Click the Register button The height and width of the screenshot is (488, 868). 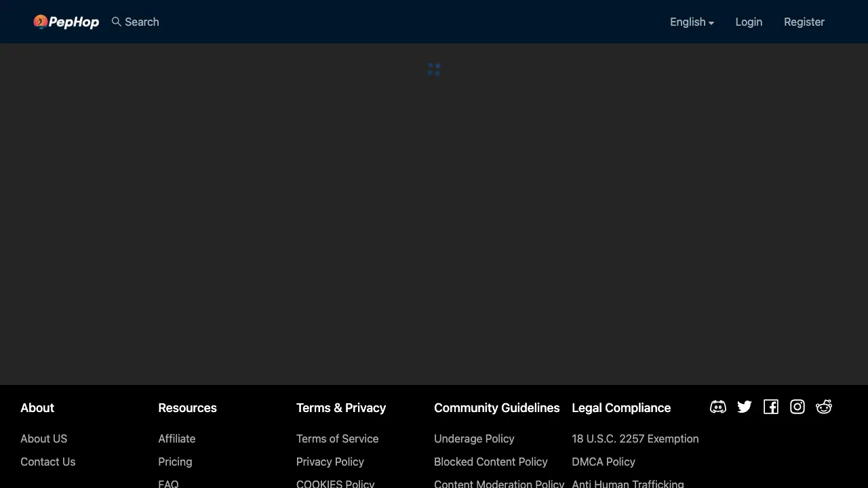(x=804, y=22)
